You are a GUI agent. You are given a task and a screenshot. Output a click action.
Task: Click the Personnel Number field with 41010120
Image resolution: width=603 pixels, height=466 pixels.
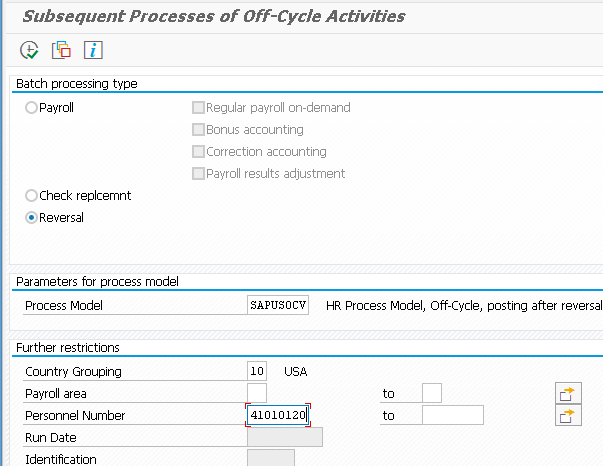277,415
